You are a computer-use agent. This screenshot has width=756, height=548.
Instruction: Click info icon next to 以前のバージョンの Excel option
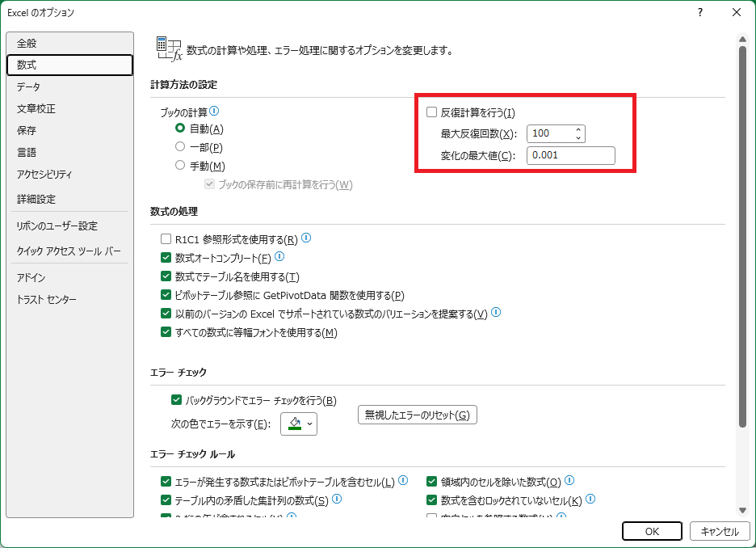496,312
